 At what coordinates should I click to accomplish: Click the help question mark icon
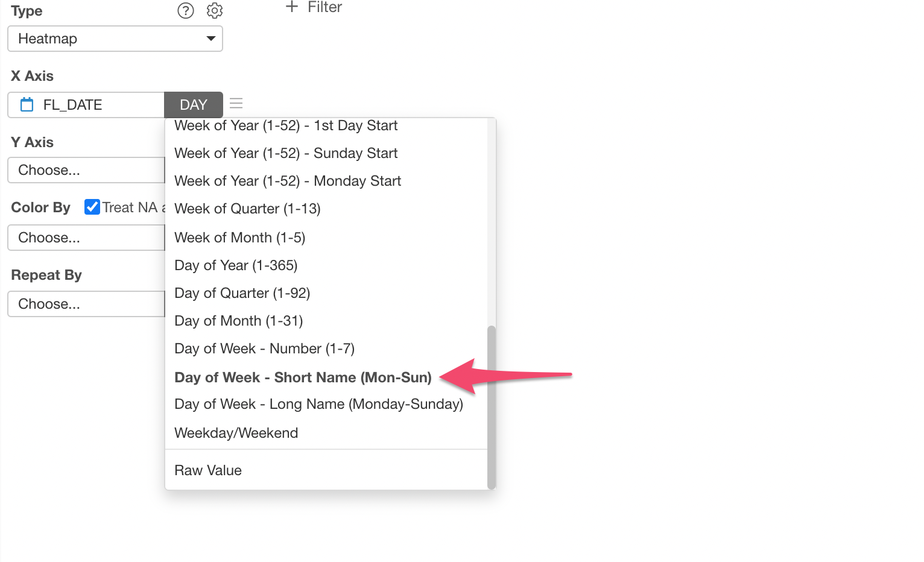[186, 11]
